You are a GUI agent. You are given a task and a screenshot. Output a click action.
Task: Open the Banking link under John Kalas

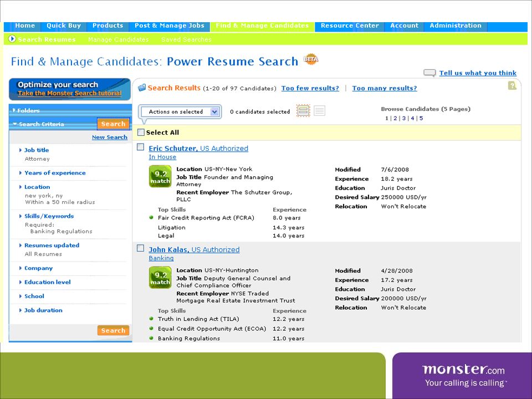tap(161, 258)
